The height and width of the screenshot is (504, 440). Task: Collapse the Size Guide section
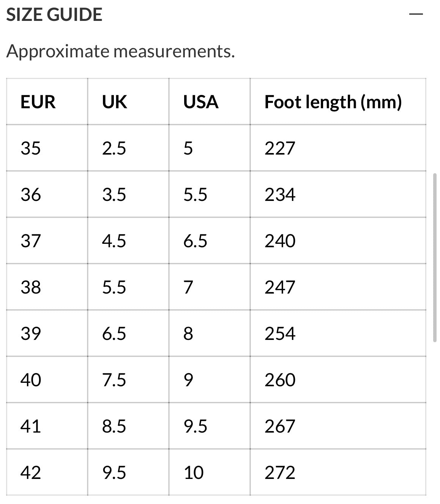[x=416, y=14]
